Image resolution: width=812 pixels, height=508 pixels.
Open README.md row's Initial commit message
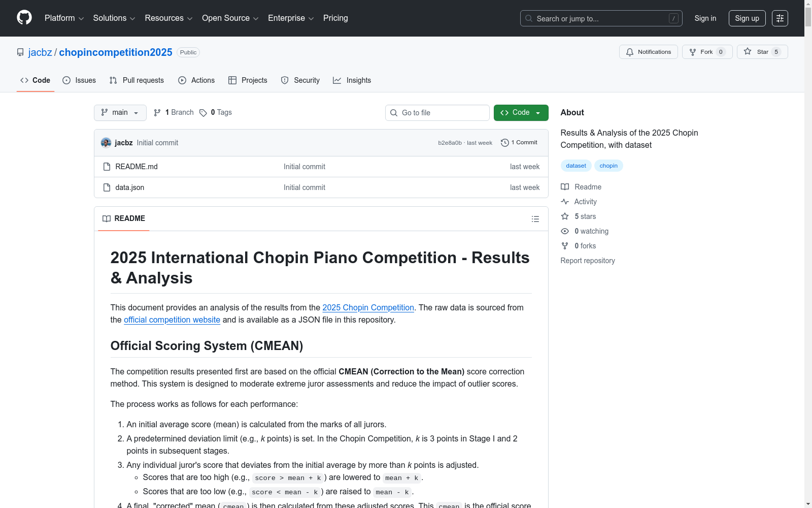pyautogui.click(x=304, y=167)
